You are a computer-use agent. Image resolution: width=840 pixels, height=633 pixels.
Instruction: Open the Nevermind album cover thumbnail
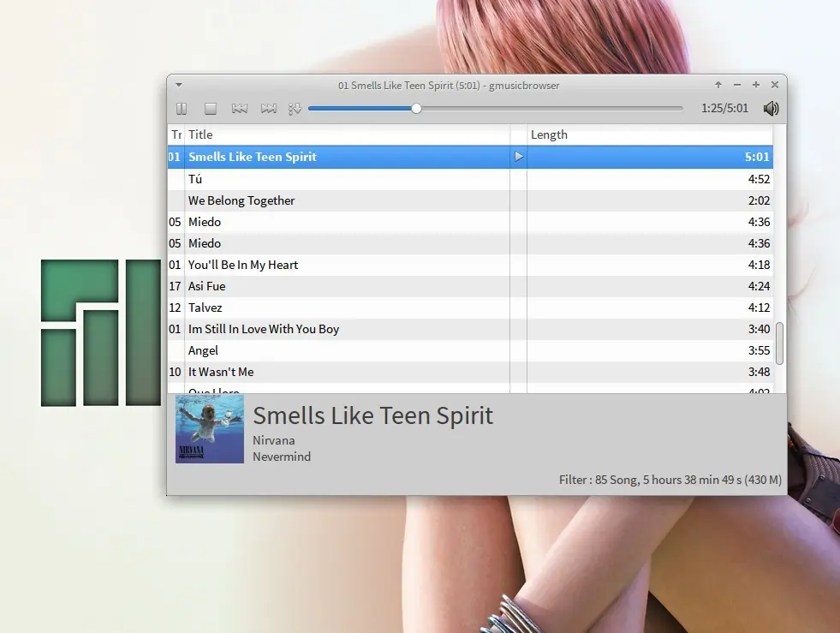(x=210, y=429)
